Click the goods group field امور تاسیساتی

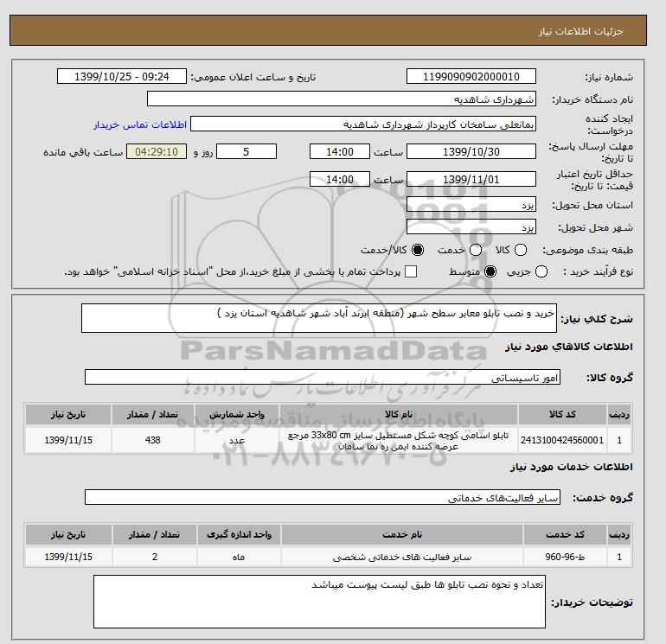coord(323,377)
